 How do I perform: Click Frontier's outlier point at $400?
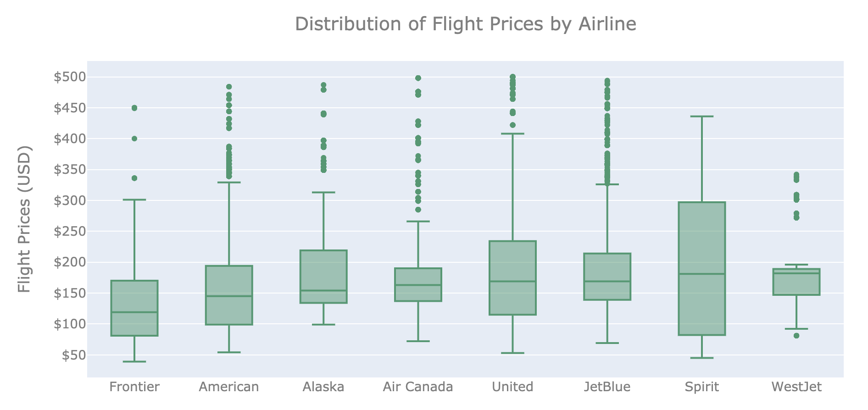134,139
